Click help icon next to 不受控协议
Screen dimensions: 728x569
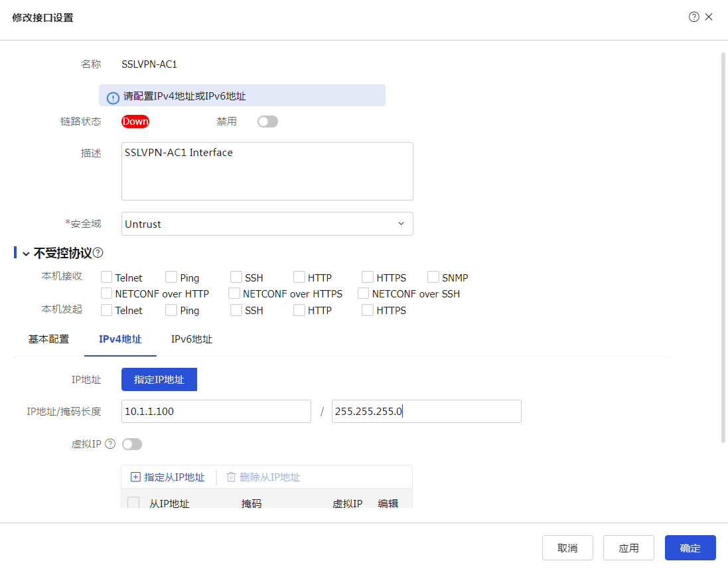click(x=98, y=253)
